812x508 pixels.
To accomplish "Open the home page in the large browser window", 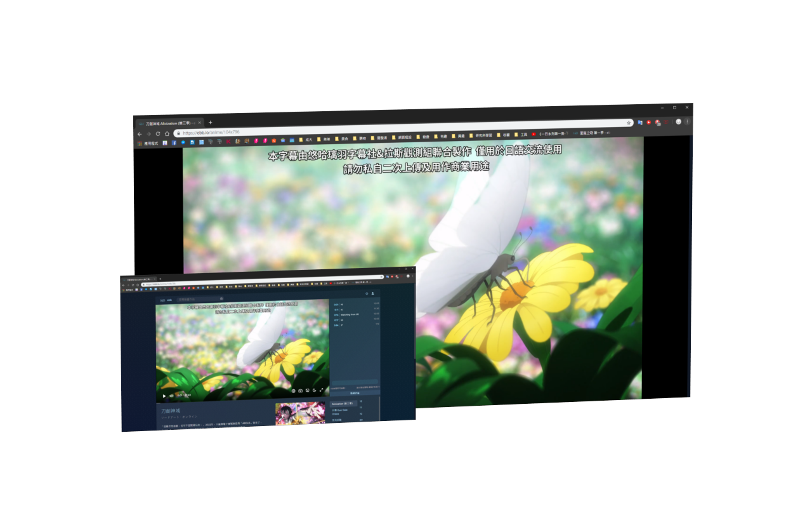I will pos(167,133).
